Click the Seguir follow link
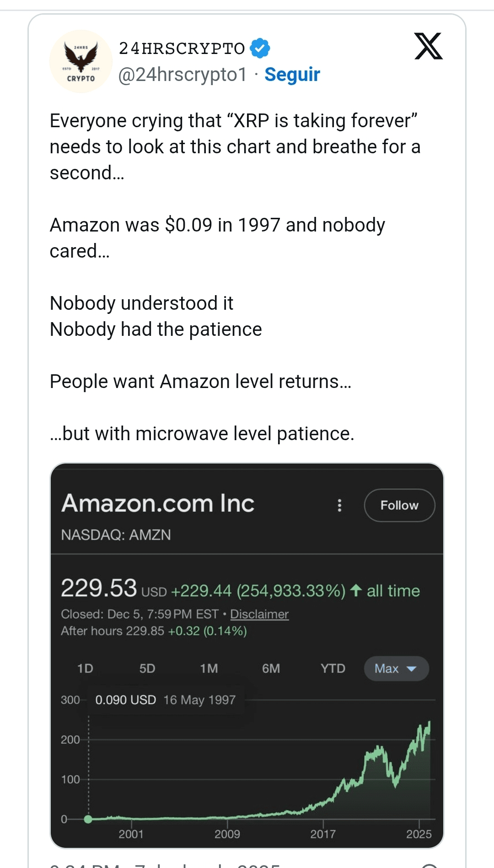The width and height of the screenshot is (494, 868). click(292, 75)
